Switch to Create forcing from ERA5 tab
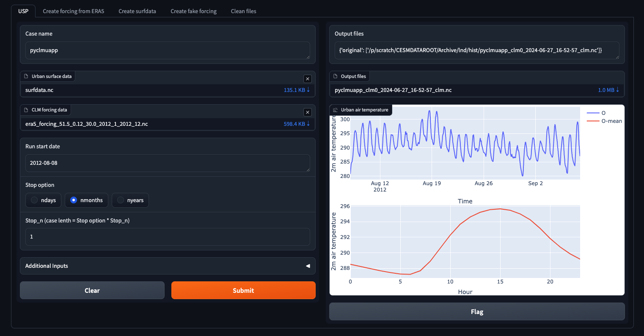Screen dimensions: 644x336 coord(72,11)
